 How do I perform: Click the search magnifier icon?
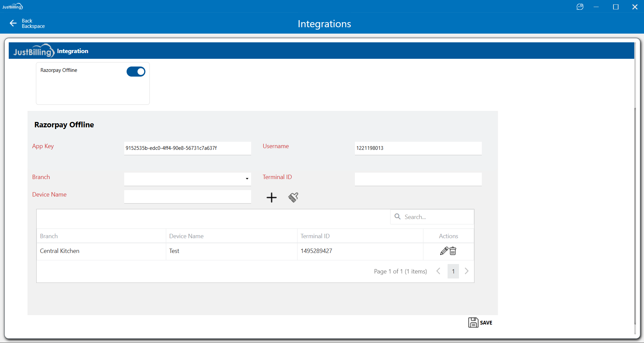point(398,217)
